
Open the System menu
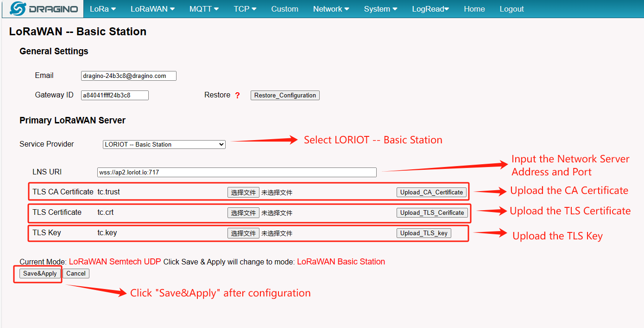pos(380,9)
